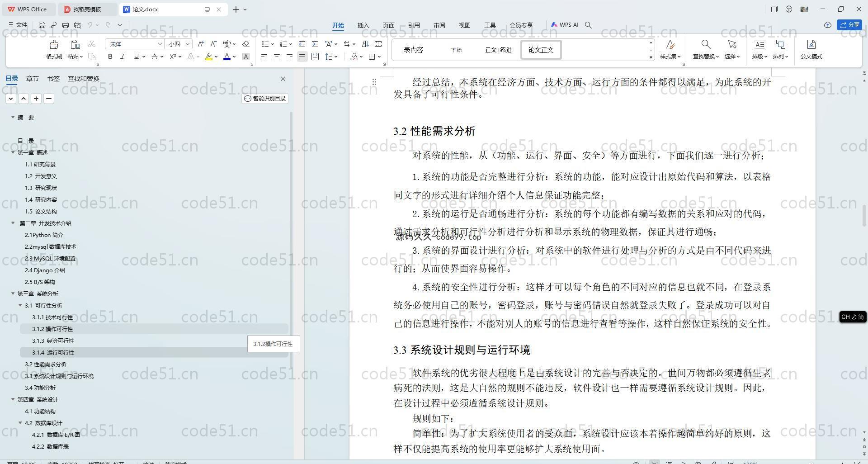Viewport: 868px width, 464px height.
Task: Expand the styles gallery with bottom arrow
Action: (651, 57)
